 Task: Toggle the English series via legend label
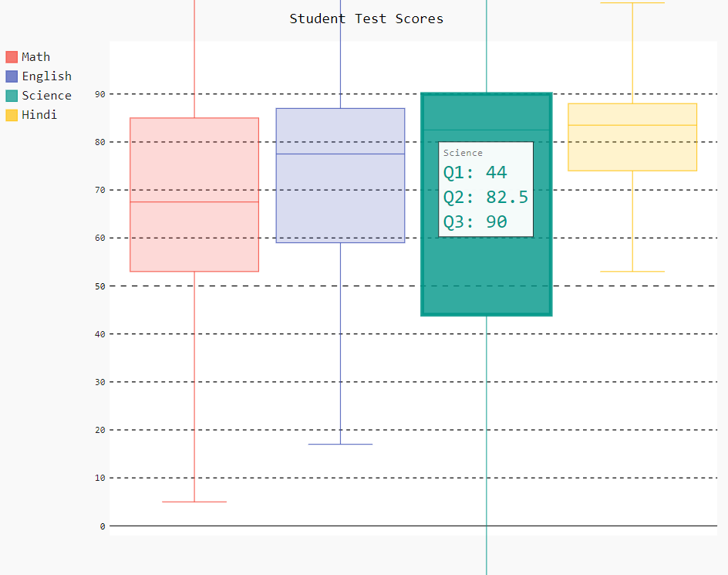pos(46,76)
